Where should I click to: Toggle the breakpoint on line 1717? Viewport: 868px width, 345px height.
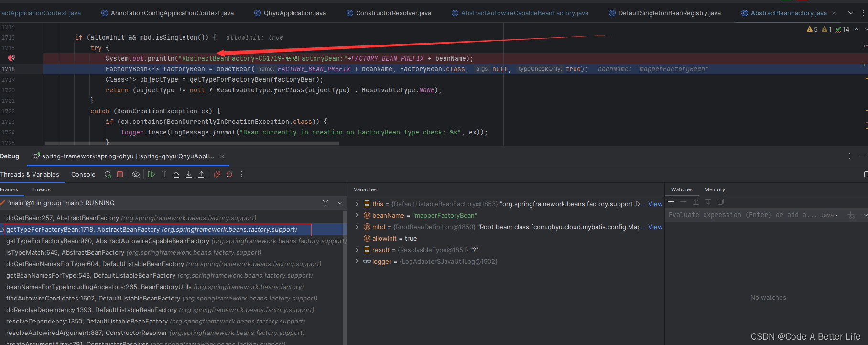[x=11, y=58]
